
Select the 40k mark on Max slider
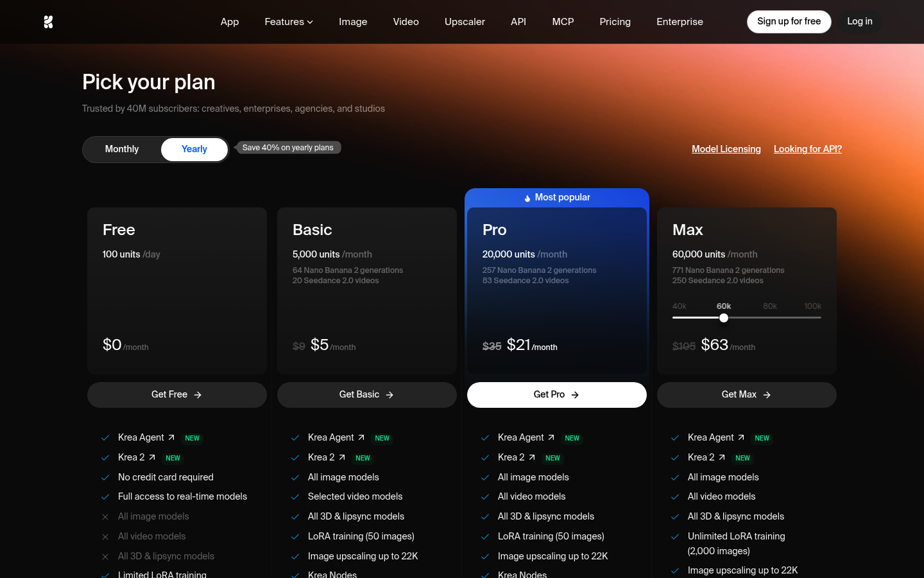point(680,306)
